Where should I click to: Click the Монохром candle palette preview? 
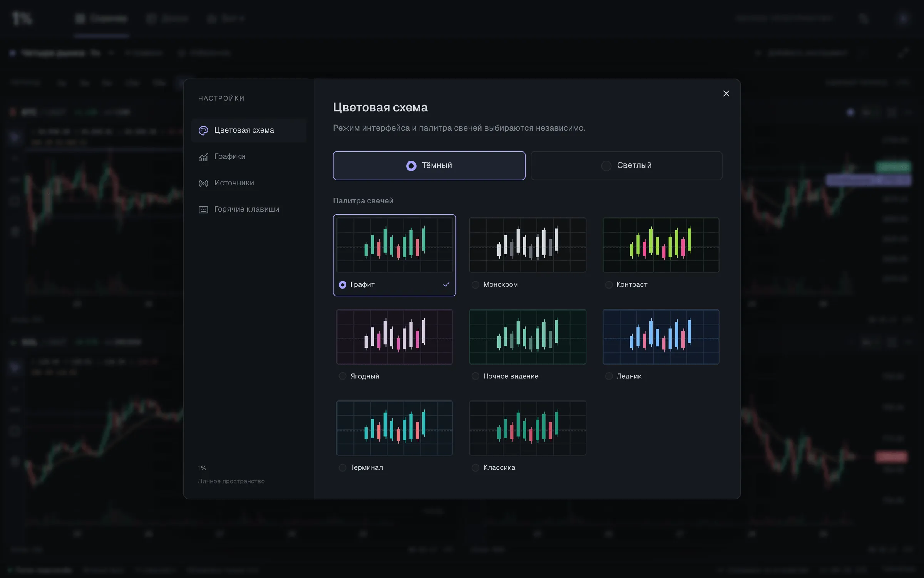[x=527, y=245]
